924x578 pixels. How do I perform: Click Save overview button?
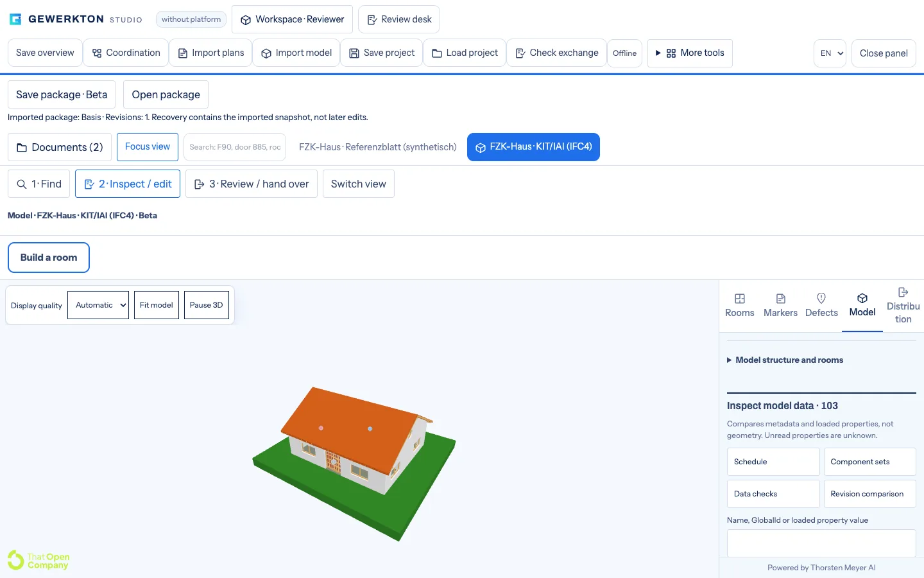click(x=45, y=53)
